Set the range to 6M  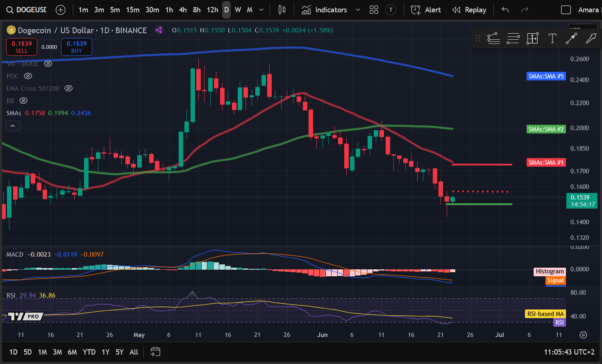point(73,352)
